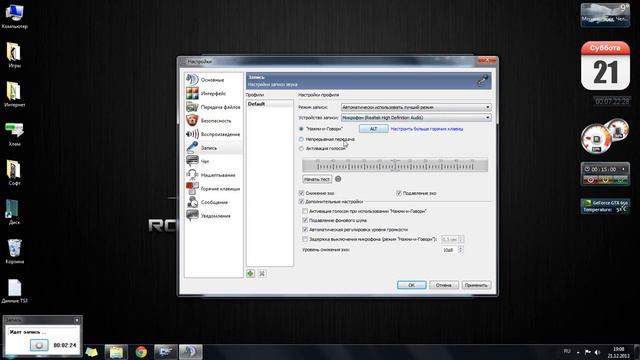Click OK to confirm settings
This screenshot has width=640, height=360.
tap(411, 285)
